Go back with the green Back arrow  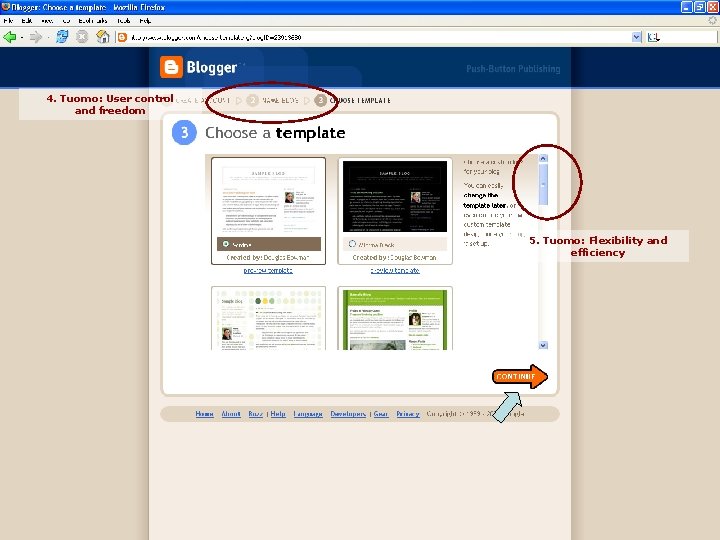click(x=9, y=37)
